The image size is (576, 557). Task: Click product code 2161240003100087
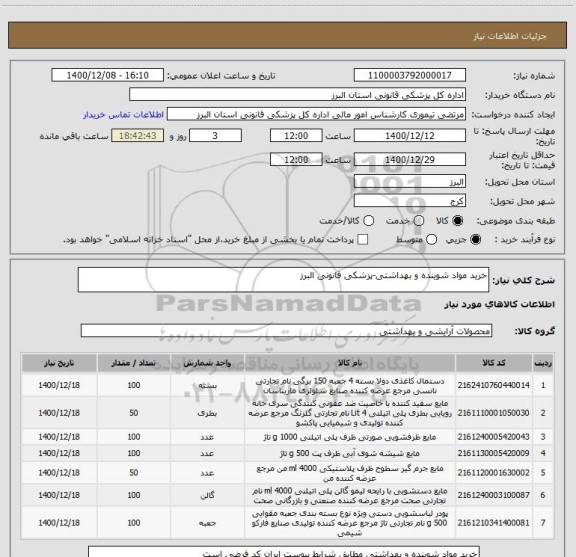[x=494, y=495]
